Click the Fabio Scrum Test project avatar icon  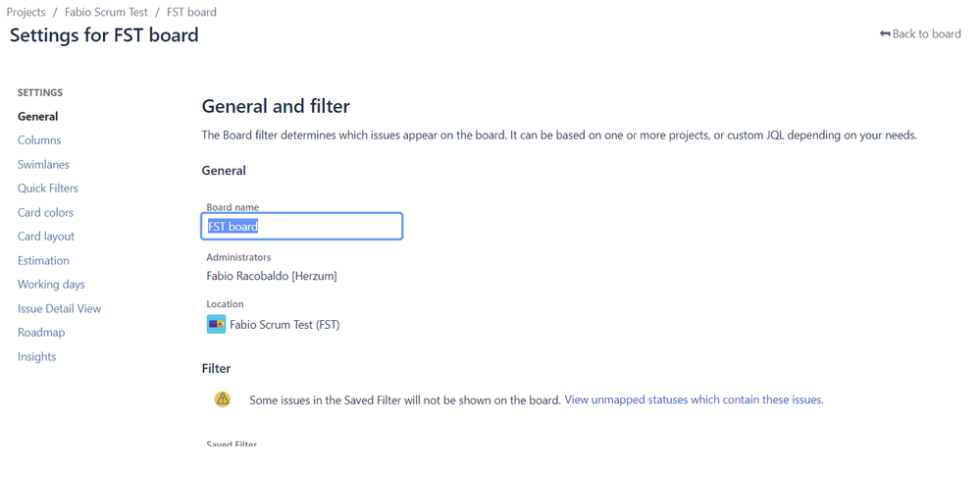click(x=216, y=324)
